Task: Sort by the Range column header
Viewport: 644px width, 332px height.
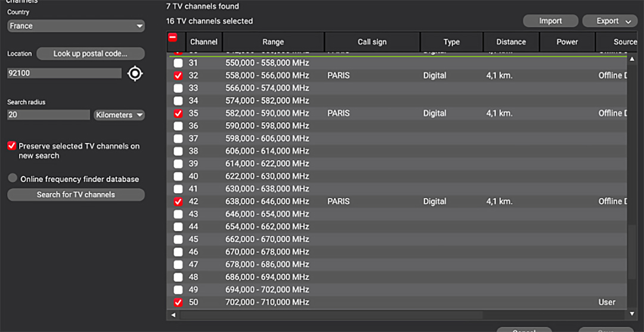Action: pos(273,42)
